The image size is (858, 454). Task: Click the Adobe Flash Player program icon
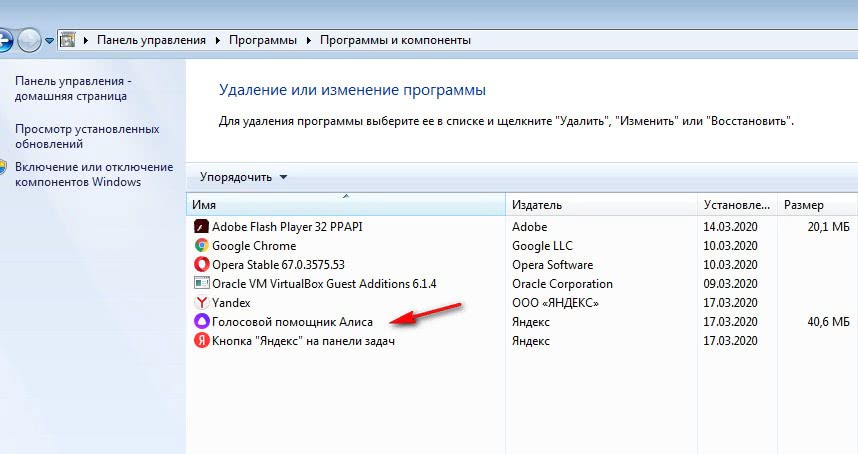coord(201,227)
